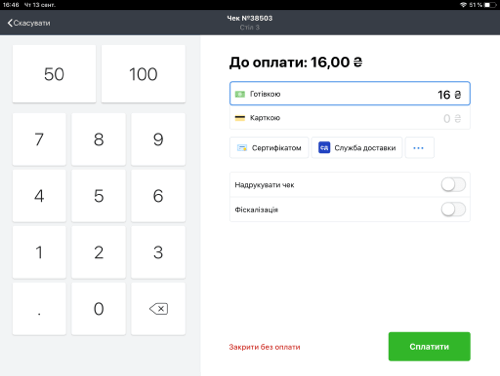500x376 pixels.
Task: Click the card icon next to Карткою
Action: (x=240, y=118)
